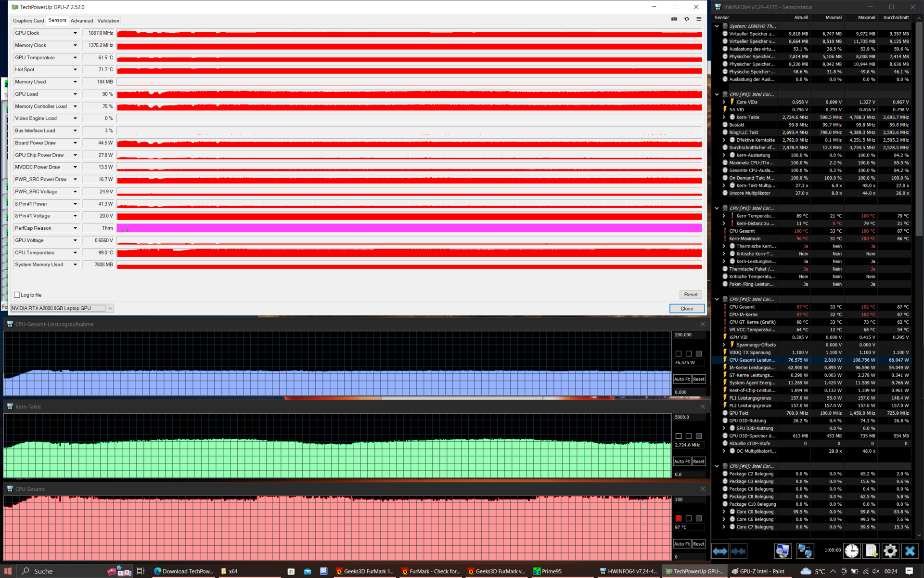Click the GPU-Z refresh sensors icon
Screen dimensions: 924x578
(x=687, y=19)
